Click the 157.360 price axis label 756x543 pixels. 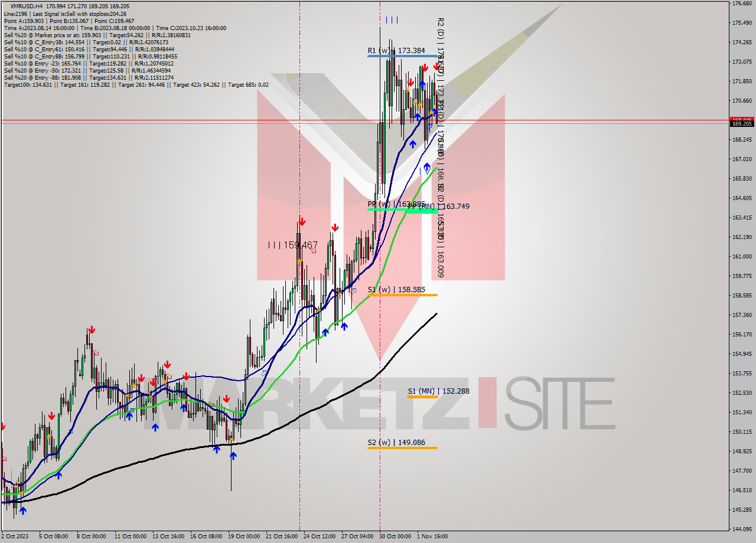point(742,315)
